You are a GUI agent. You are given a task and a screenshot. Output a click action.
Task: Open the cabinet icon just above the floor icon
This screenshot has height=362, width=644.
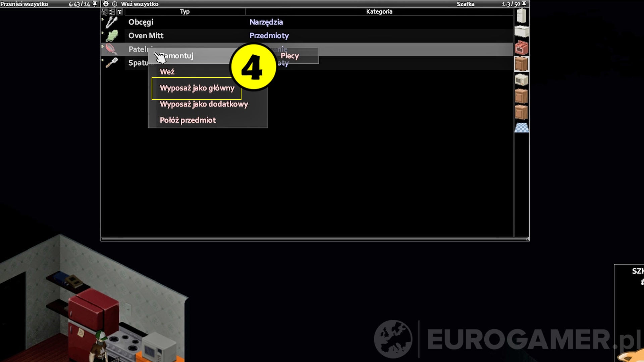click(522, 112)
